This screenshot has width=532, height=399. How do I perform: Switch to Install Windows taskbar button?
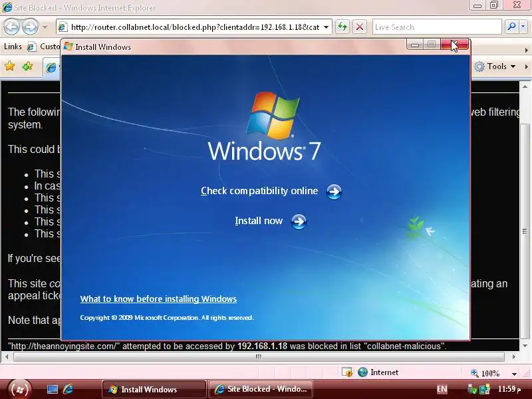(154, 389)
